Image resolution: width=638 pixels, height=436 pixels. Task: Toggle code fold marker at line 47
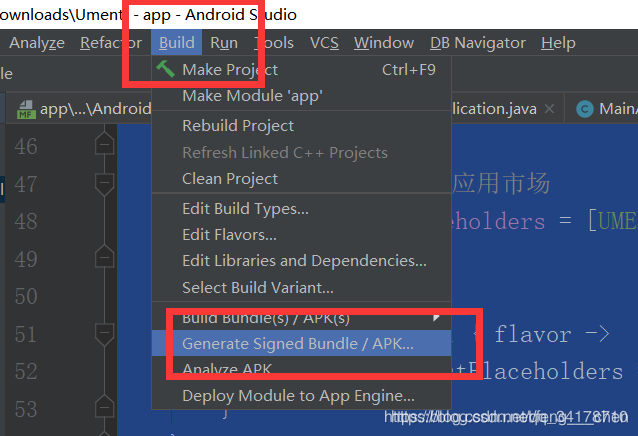tap(105, 183)
